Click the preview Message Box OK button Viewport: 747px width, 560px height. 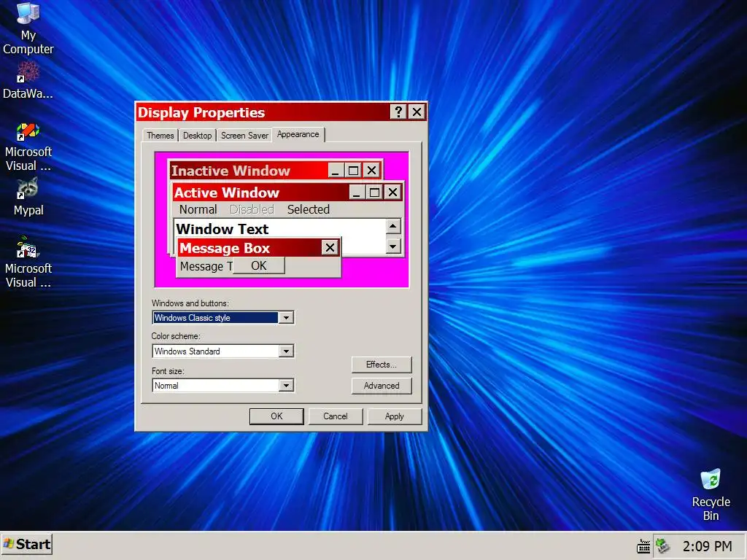pyautogui.click(x=259, y=265)
